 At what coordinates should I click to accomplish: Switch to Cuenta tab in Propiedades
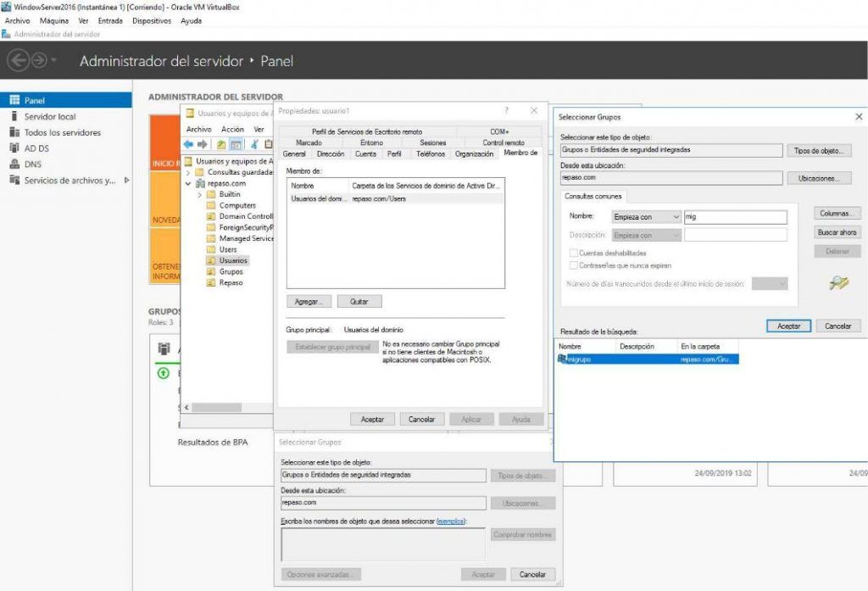click(365, 154)
